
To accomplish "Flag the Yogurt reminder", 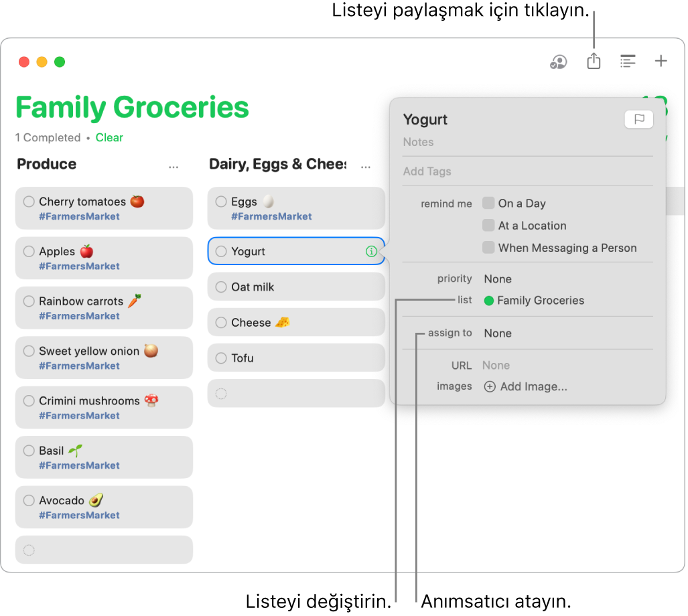I will click(638, 119).
